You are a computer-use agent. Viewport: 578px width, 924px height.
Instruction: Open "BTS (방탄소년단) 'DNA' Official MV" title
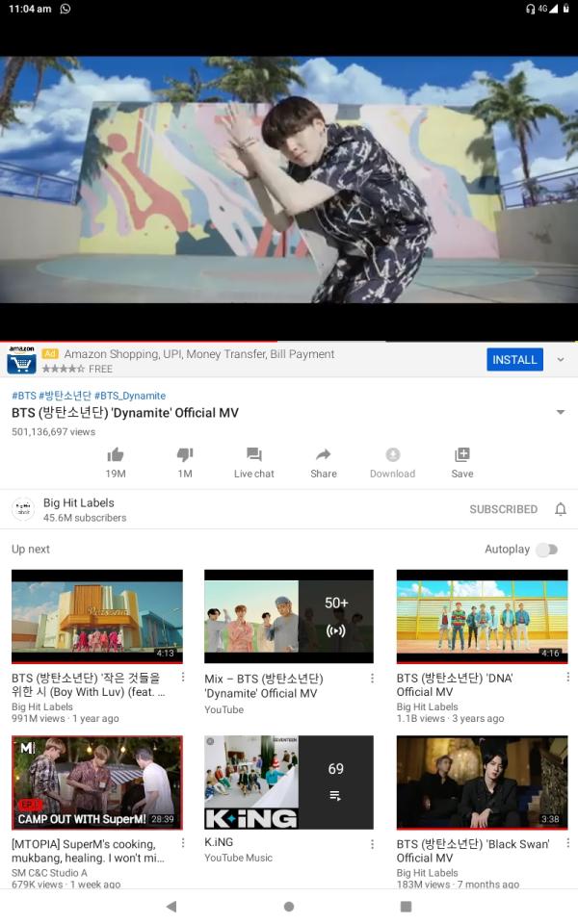pyautogui.click(x=454, y=684)
